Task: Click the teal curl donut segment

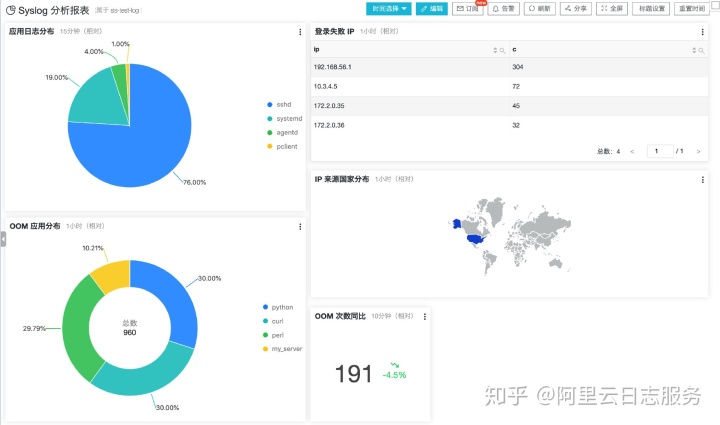Action: coord(147,372)
